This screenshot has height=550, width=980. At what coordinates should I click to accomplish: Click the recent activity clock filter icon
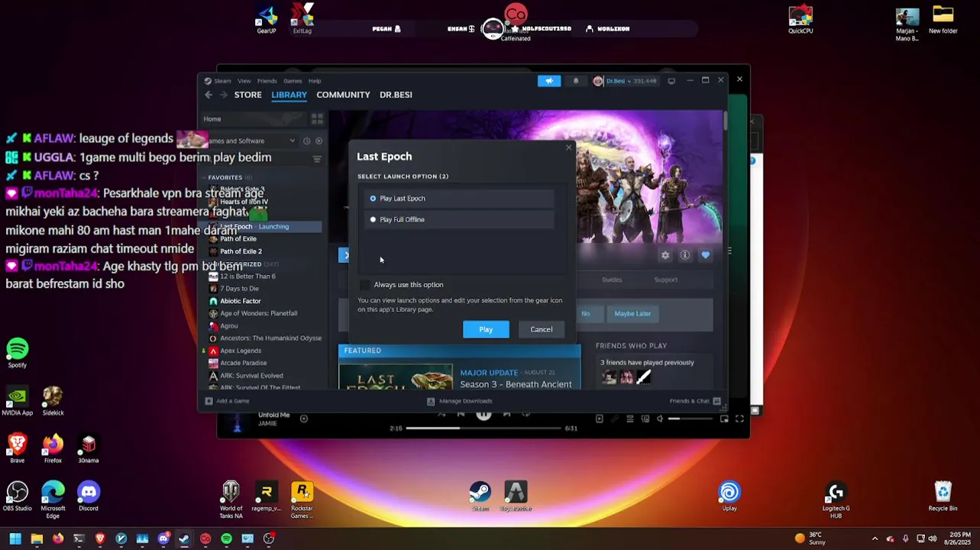point(306,141)
